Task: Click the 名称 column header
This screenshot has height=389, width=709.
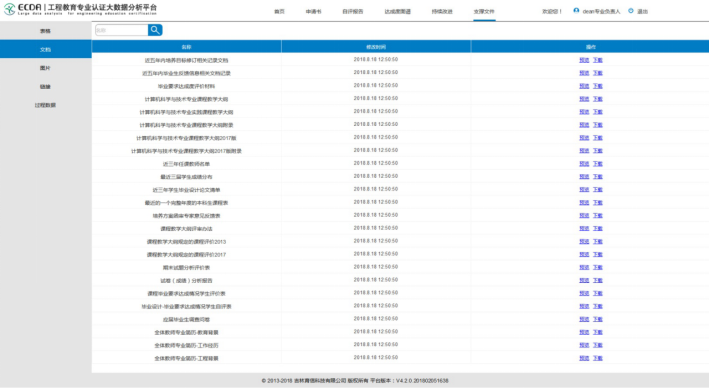Action: [x=186, y=47]
